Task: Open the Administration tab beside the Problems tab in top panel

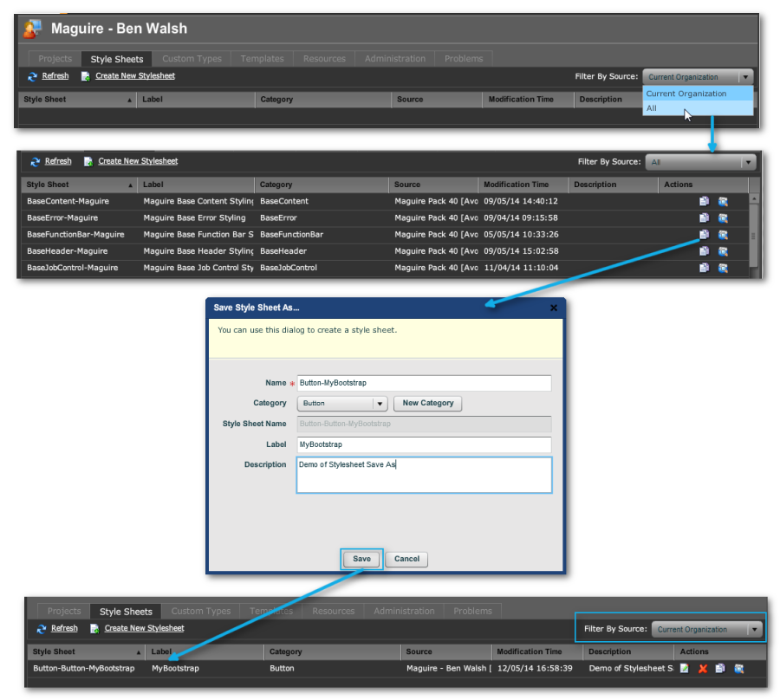Action: pyautogui.click(x=394, y=59)
